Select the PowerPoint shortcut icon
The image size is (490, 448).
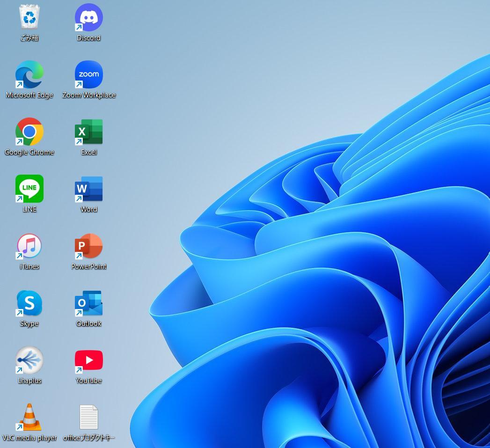point(89,246)
